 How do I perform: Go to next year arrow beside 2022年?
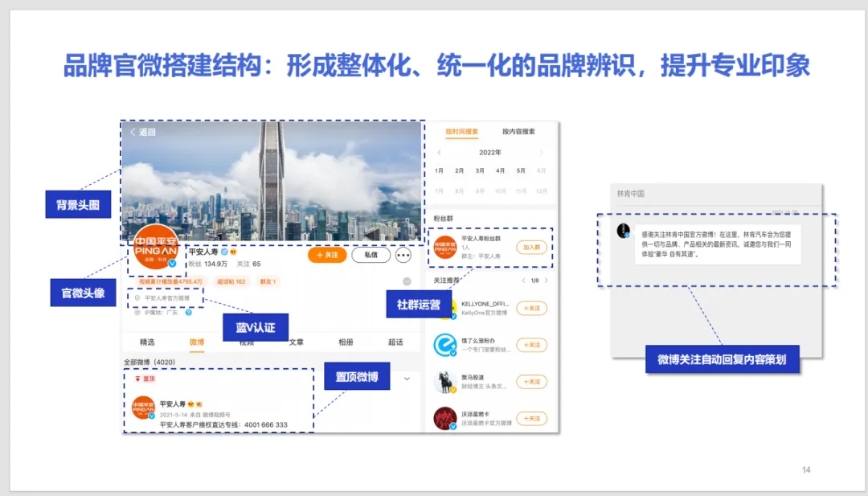point(542,153)
